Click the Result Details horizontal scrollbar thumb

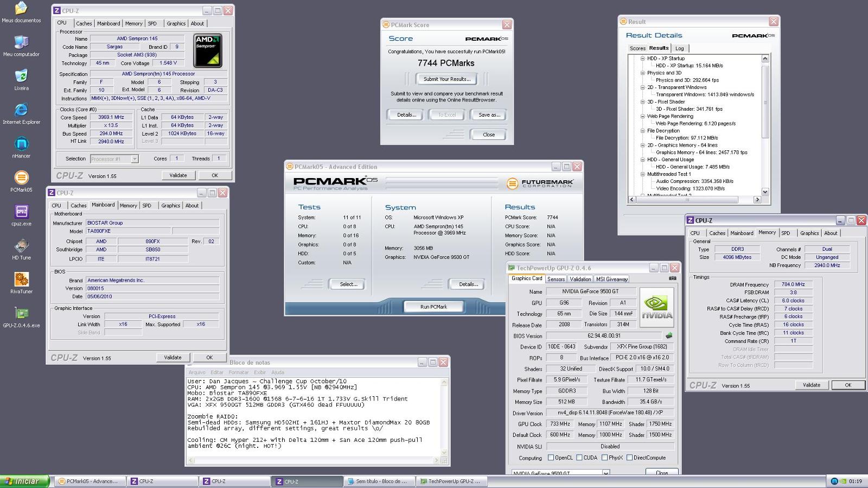687,200
